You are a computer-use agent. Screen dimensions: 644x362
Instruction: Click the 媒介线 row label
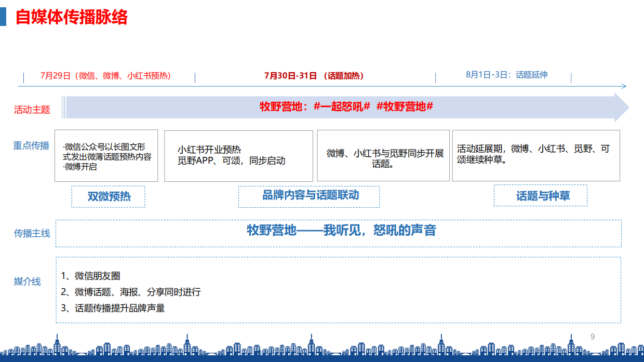27,281
